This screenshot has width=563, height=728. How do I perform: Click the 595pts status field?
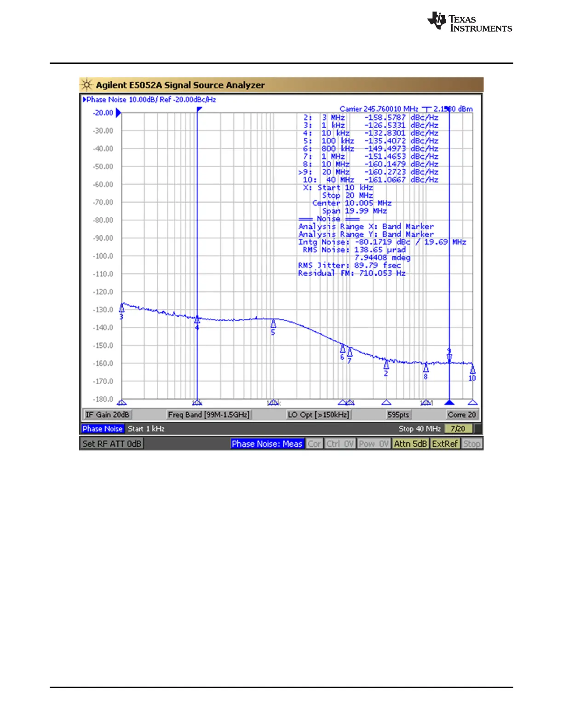click(398, 415)
